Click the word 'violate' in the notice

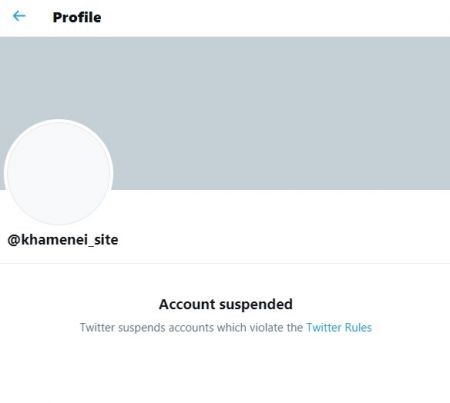click(267, 327)
